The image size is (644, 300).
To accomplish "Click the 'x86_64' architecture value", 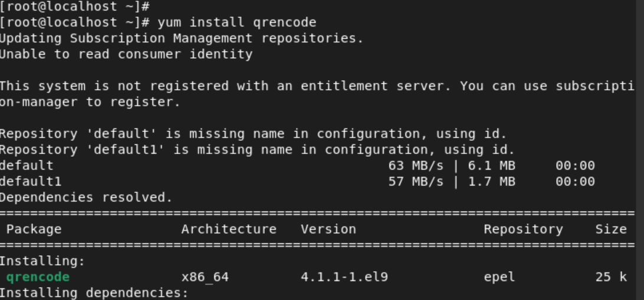I will tap(205, 277).
